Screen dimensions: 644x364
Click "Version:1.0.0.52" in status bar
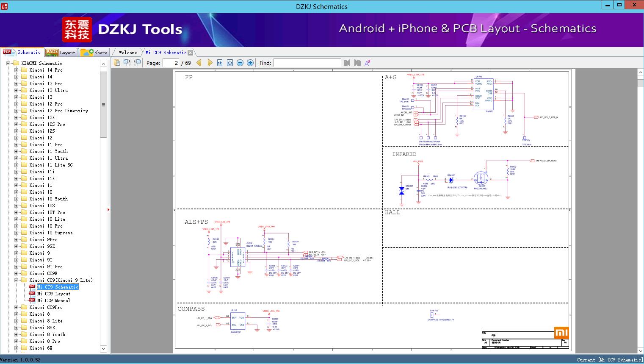(21, 360)
